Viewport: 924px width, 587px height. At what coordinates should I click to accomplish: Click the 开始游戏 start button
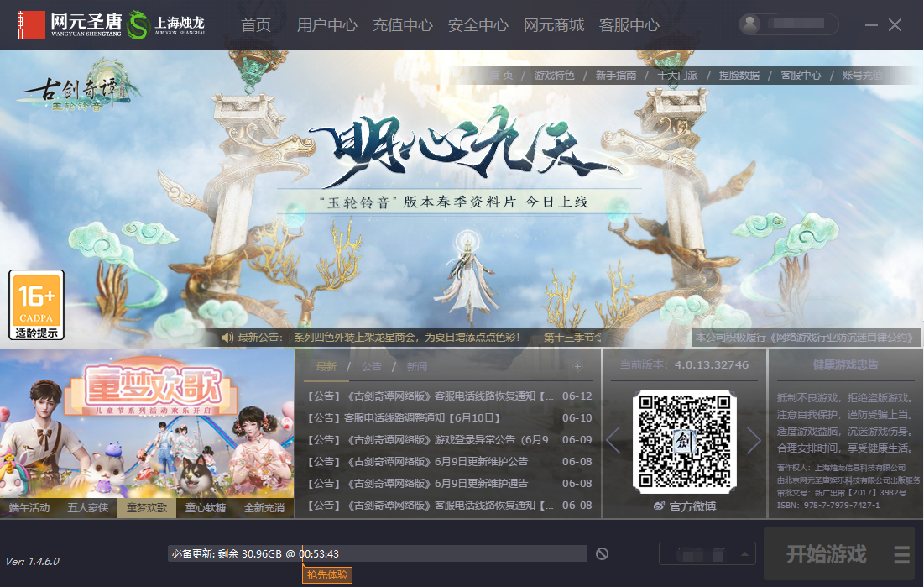click(x=826, y=554)
